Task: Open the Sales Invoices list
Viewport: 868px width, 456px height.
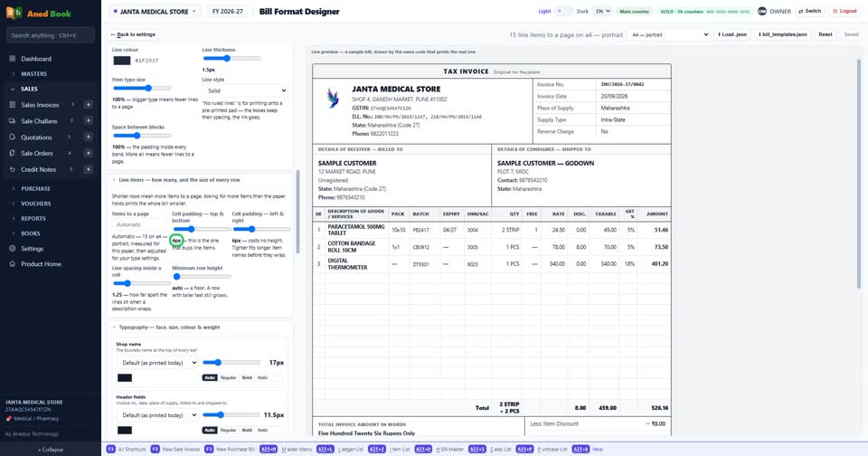Action: (x=40, y=105)
